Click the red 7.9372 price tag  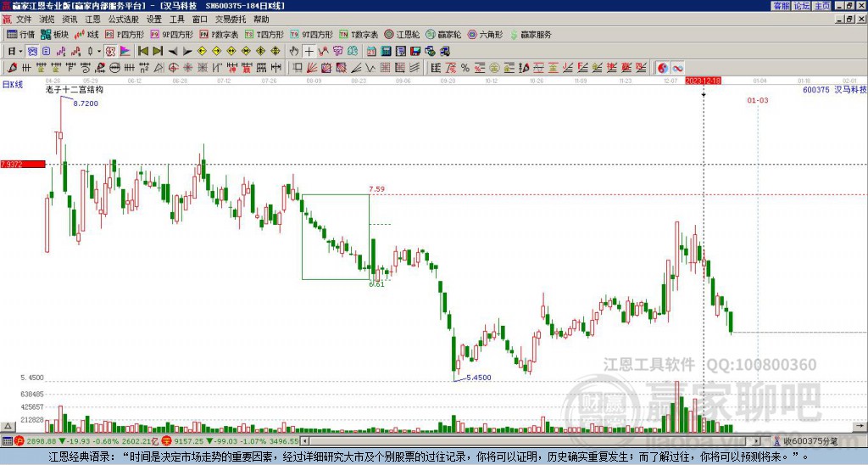tap(23, 165)
